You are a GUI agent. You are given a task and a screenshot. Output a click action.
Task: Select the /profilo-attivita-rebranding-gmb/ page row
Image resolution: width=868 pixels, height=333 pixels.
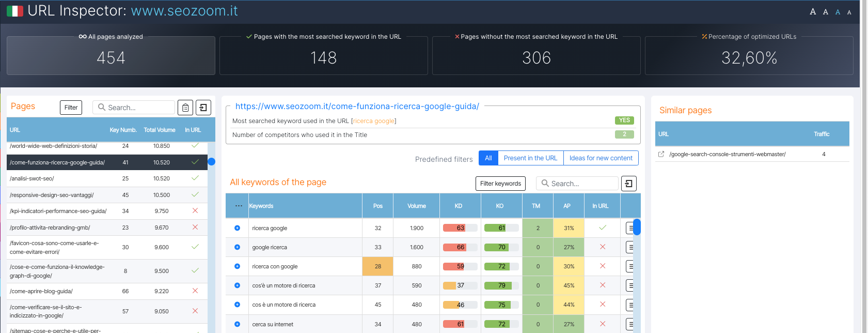[x=107, y=228]
